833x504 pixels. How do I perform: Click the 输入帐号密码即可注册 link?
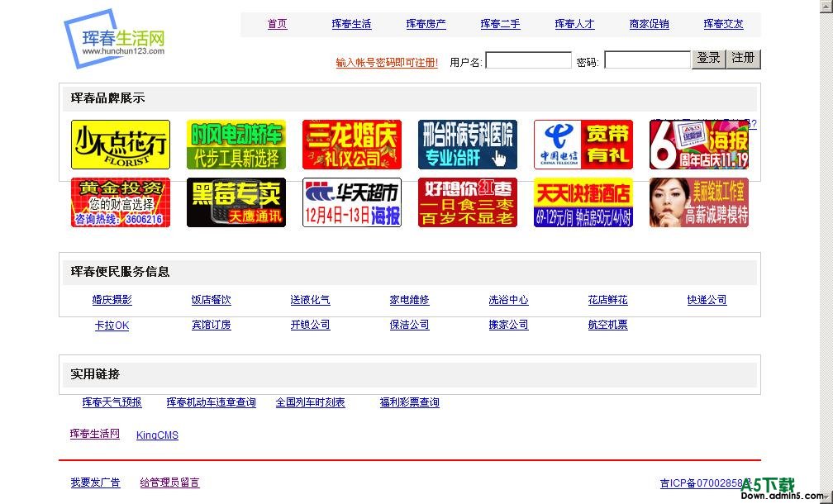tap(388, 63)
